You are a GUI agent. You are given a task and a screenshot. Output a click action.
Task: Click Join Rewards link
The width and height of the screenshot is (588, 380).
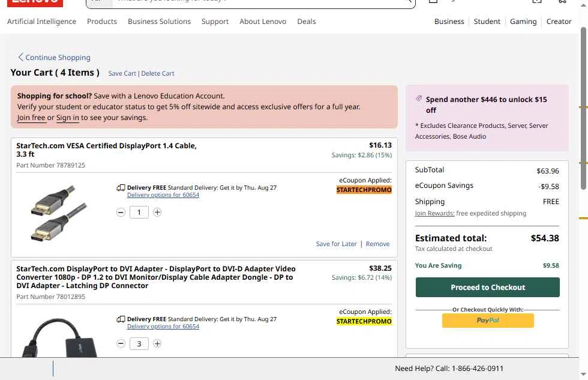click(x=434, y=214)
